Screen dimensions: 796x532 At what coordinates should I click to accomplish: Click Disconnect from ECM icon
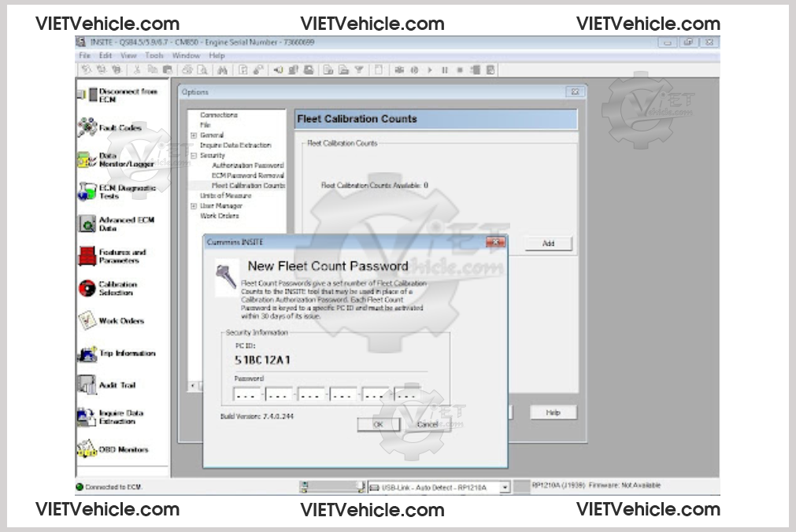(87, 95)
